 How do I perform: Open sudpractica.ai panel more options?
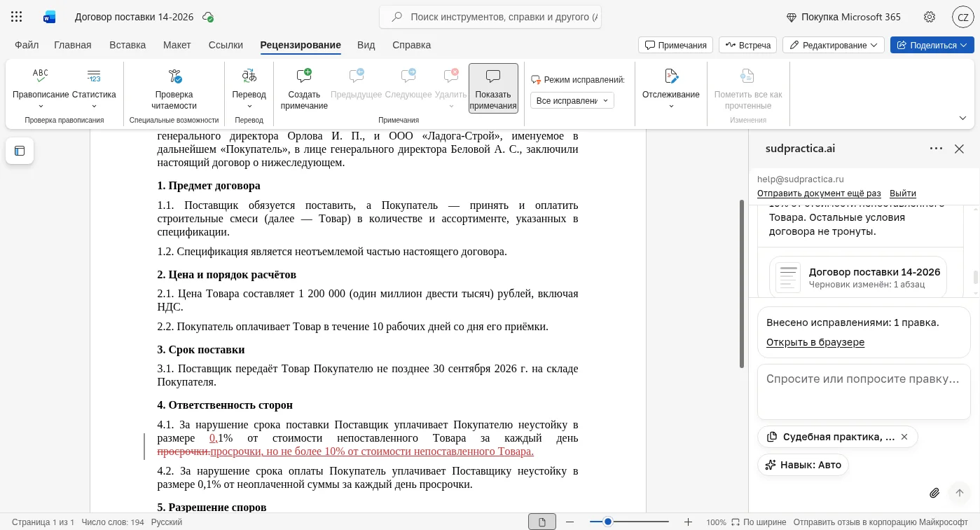(x=936, y=149)
